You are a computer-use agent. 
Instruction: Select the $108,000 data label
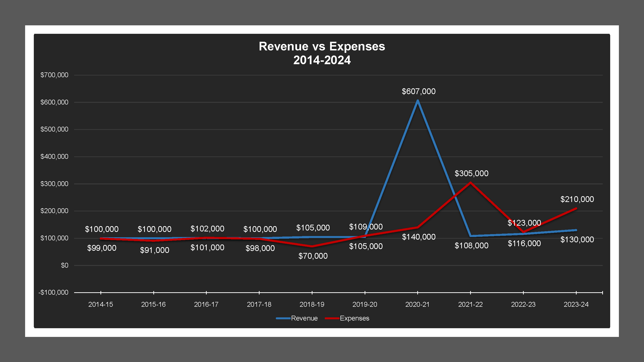point(472,246)
